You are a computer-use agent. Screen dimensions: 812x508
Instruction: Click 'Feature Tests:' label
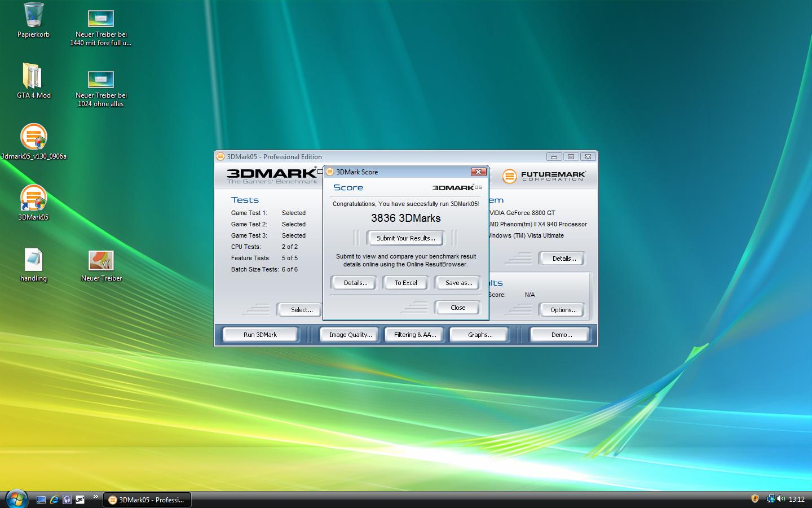point(251,258)
